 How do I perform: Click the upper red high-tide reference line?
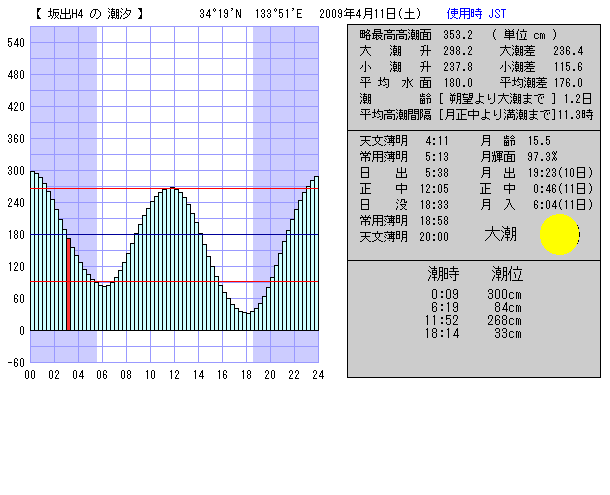coord(174,189)
